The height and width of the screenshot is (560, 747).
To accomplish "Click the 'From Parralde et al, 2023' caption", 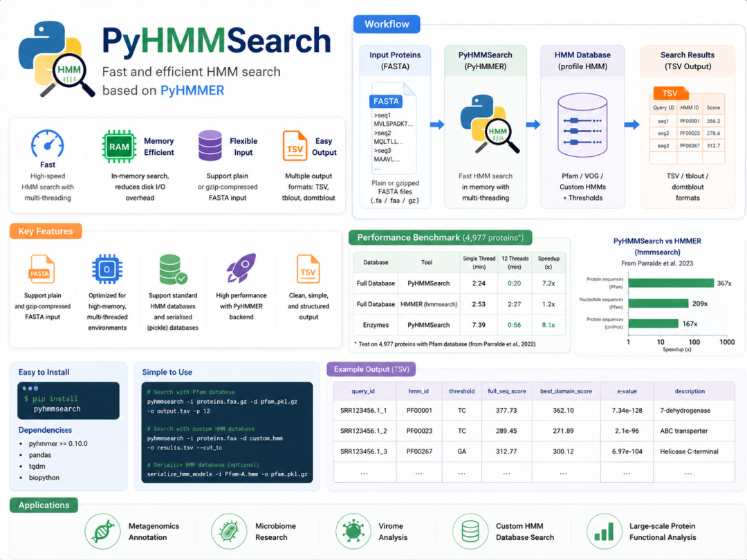I will point(657,263).
